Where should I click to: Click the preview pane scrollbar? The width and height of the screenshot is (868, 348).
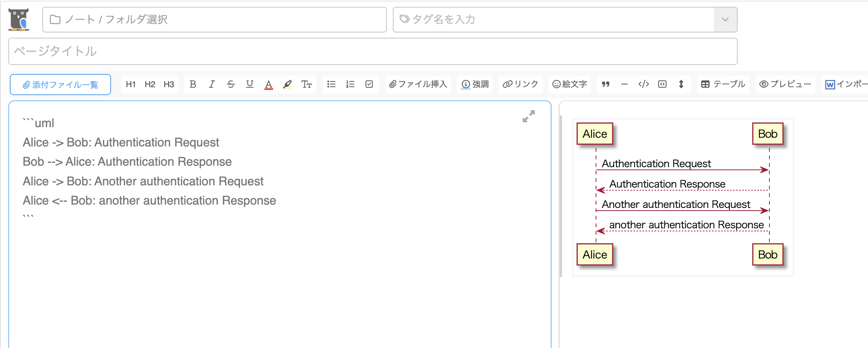click(561, 196)
